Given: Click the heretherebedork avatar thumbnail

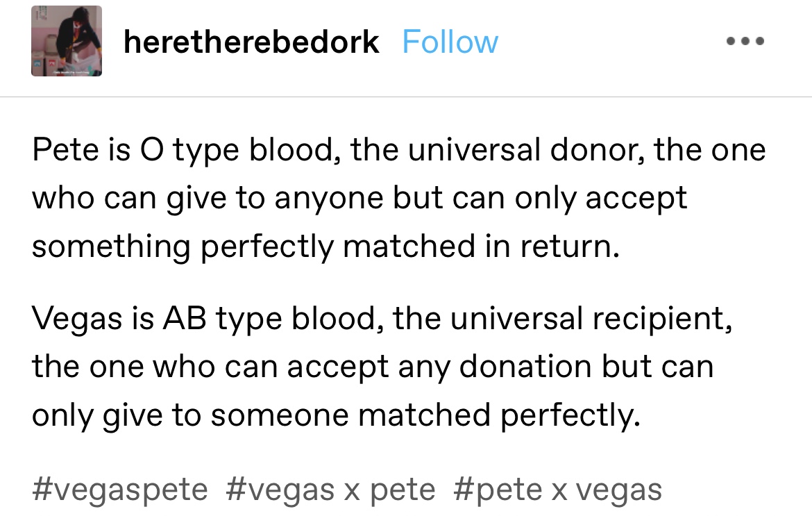Looking at the screenshot, I should (67, 41).
